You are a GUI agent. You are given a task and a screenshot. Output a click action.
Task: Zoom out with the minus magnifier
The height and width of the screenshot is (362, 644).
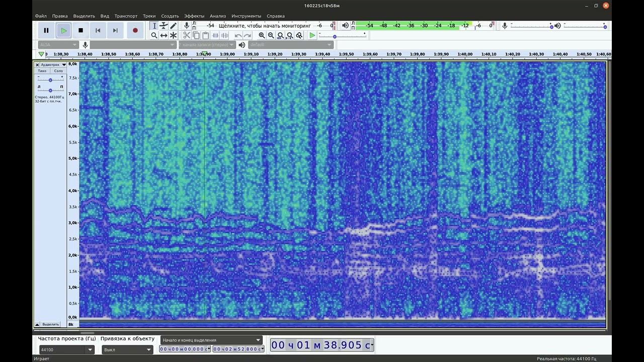click(271, 35)
